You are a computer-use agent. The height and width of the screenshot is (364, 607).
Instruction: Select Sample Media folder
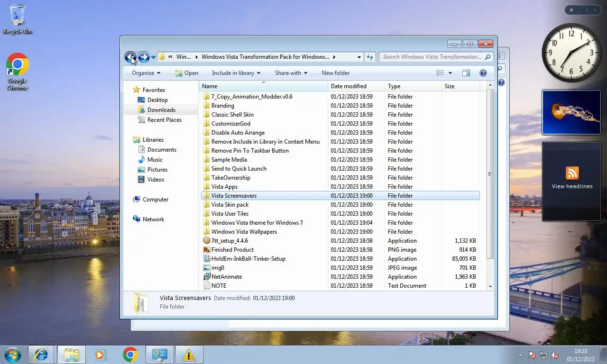[x=229, y=160]
